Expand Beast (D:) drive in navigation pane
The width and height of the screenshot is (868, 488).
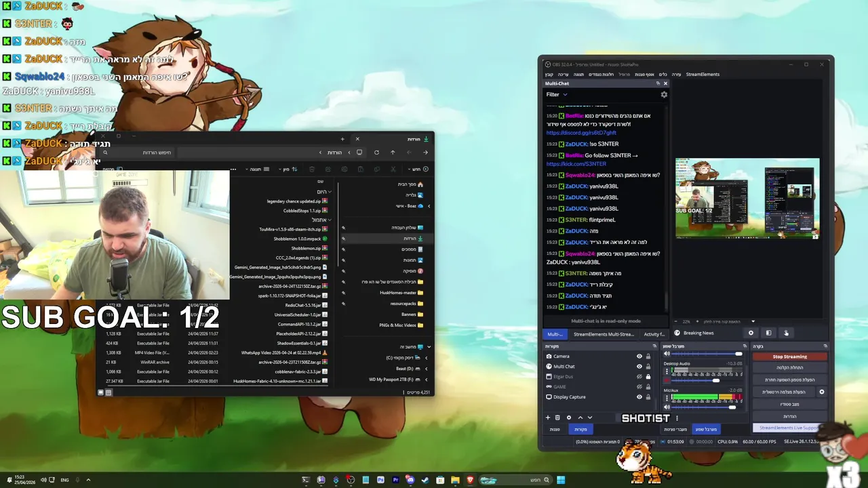[426, 369]
